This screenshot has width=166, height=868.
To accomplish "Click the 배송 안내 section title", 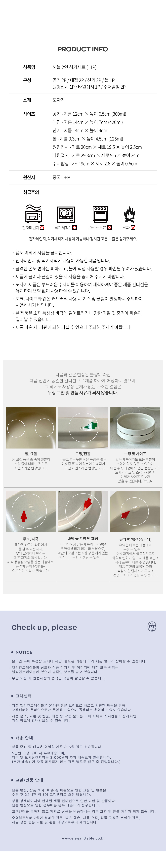I will pos(24,738).
